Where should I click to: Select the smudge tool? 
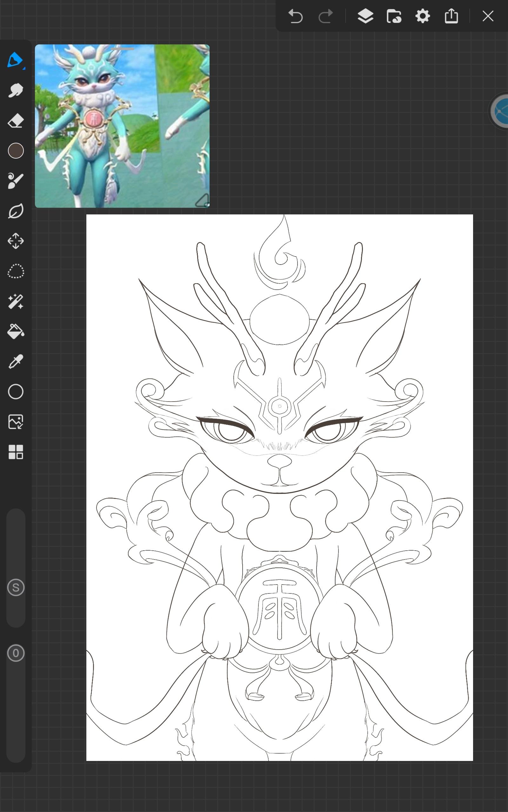[x=16, y=90]
